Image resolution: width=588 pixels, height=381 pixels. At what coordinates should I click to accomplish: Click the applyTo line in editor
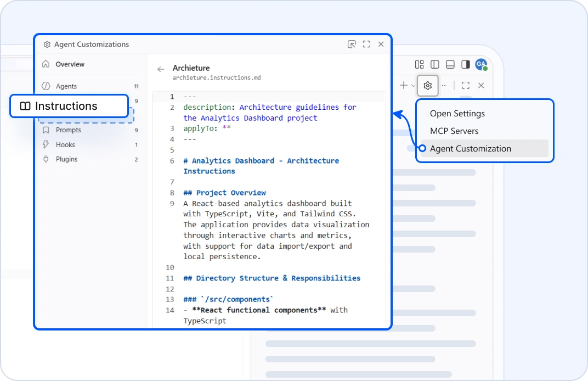[x=207, y=128]
